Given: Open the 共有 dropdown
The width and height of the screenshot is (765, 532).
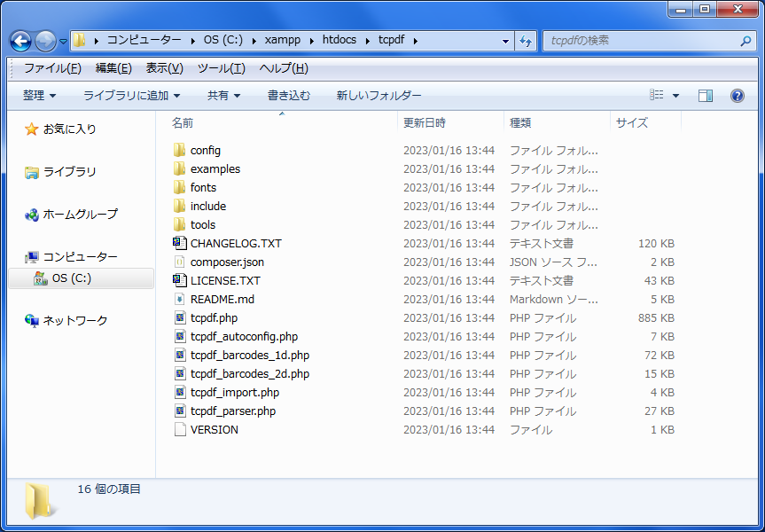Looking at the screenshot, I should click(224, 96).
